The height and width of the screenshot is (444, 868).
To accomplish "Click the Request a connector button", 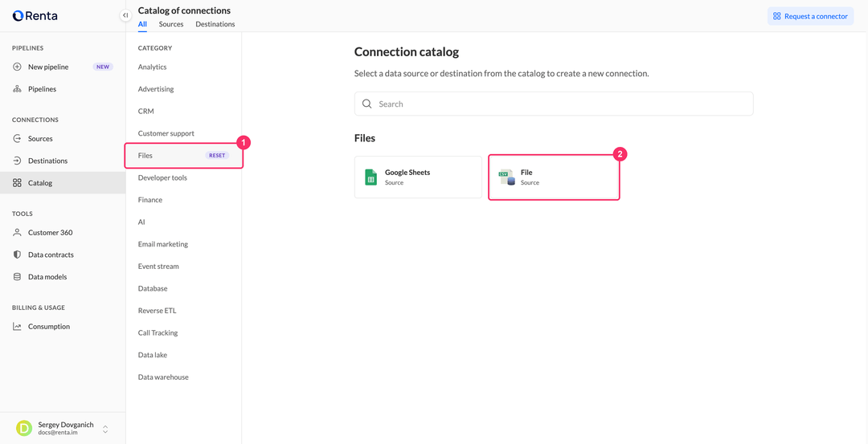I will point(810,16).
